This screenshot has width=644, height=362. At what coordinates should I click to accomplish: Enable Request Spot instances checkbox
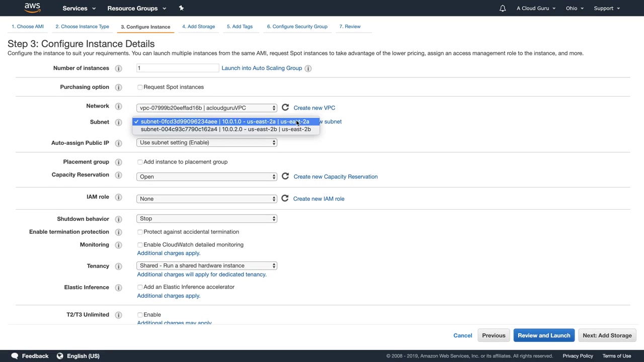[140, 87]
